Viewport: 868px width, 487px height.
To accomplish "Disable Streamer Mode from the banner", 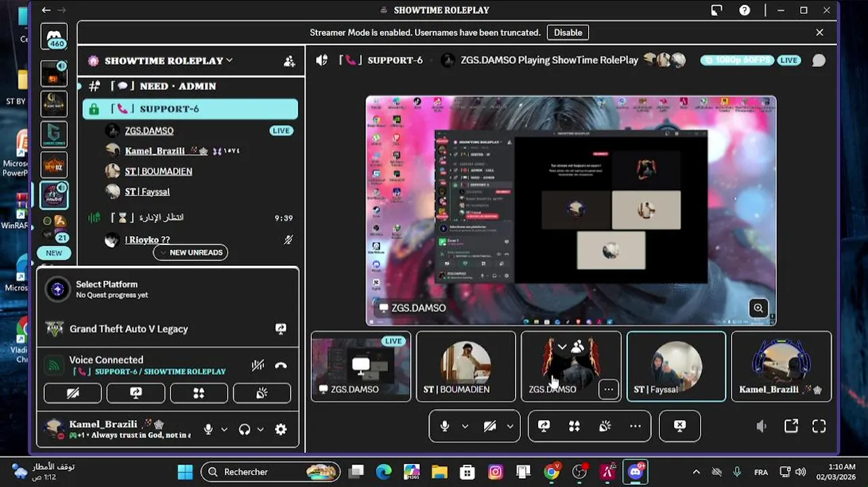I will pos(568,32).
